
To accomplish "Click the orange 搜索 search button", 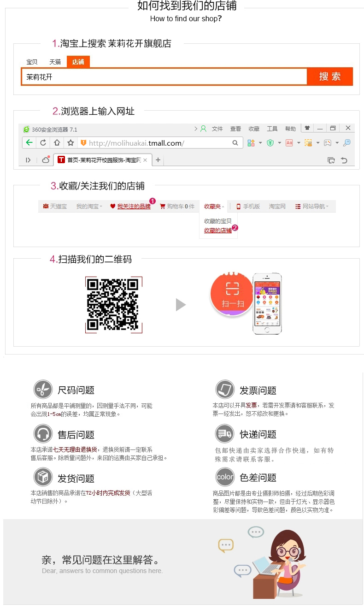I will [330, 77].
